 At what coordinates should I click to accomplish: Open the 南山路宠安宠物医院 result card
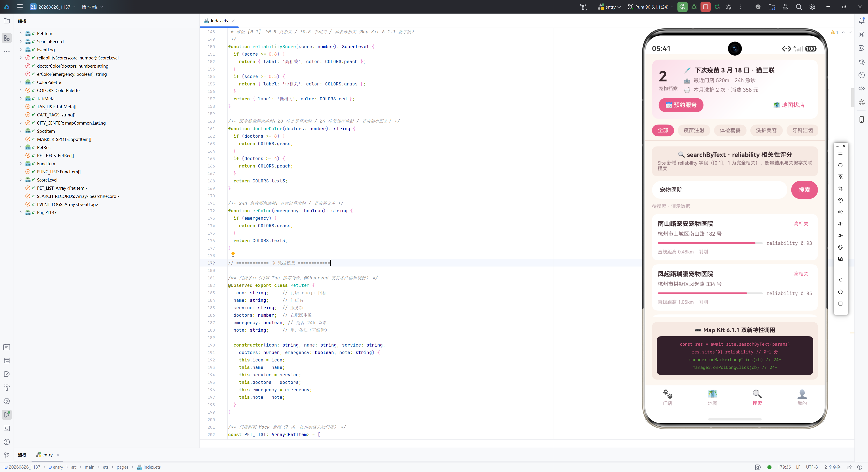point(735,237)
